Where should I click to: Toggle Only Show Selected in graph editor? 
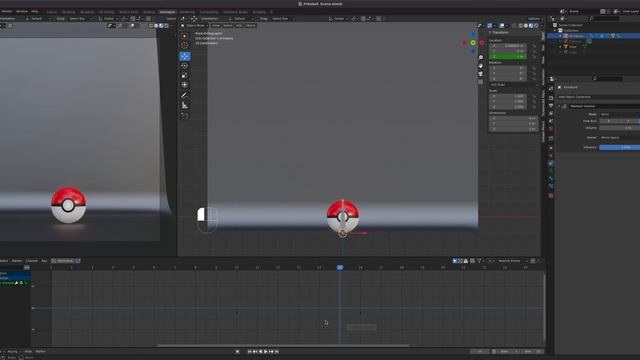click(454, 261)
